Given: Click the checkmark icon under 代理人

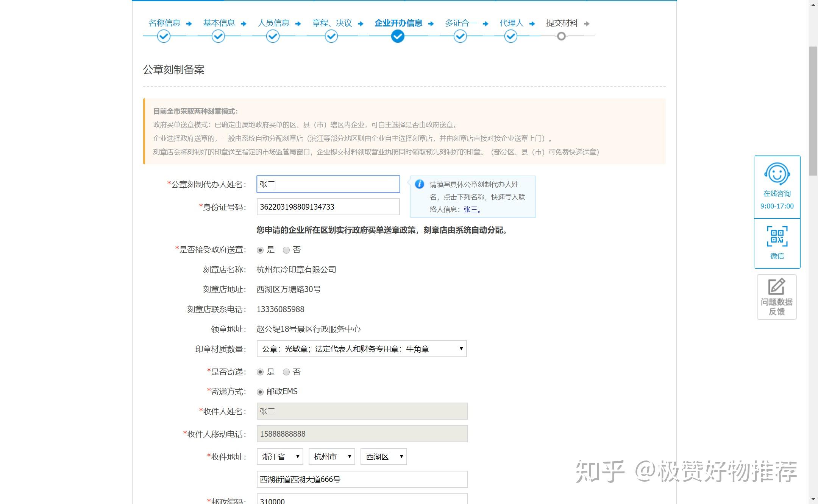Looking at the screenshot, I should pos(511,36).
